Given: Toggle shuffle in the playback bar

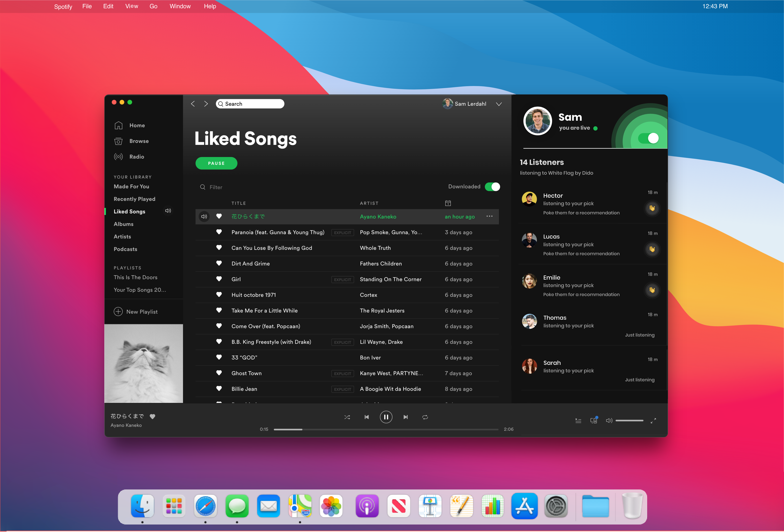Looking at the screenshot, I should [347, 417].
